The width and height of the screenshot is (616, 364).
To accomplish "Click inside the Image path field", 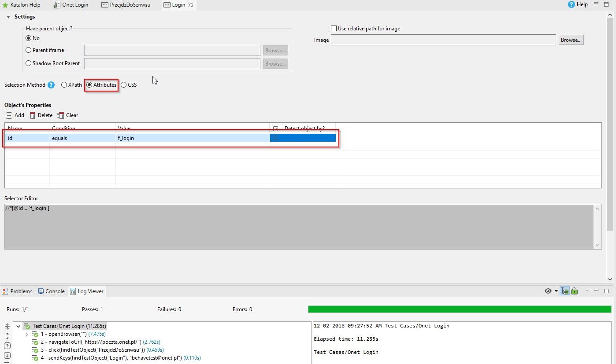I will pyautogui.click(x=443, y=40).
